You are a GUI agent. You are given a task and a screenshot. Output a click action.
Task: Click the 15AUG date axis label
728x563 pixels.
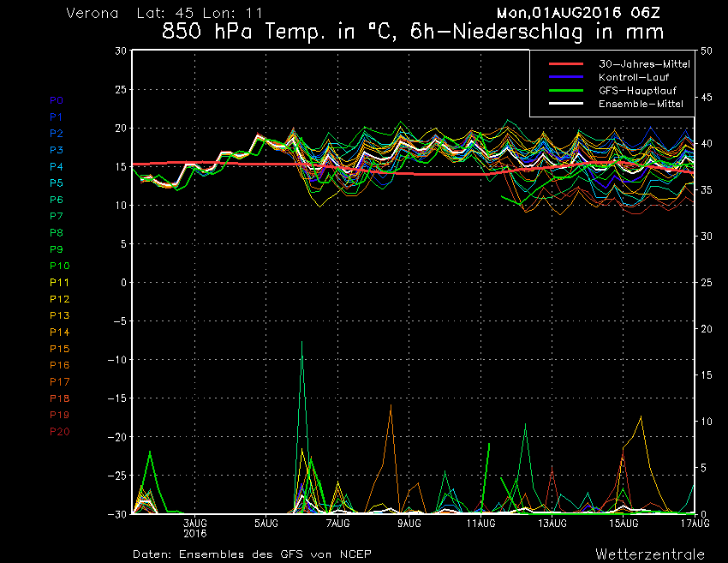pos(624,524)
